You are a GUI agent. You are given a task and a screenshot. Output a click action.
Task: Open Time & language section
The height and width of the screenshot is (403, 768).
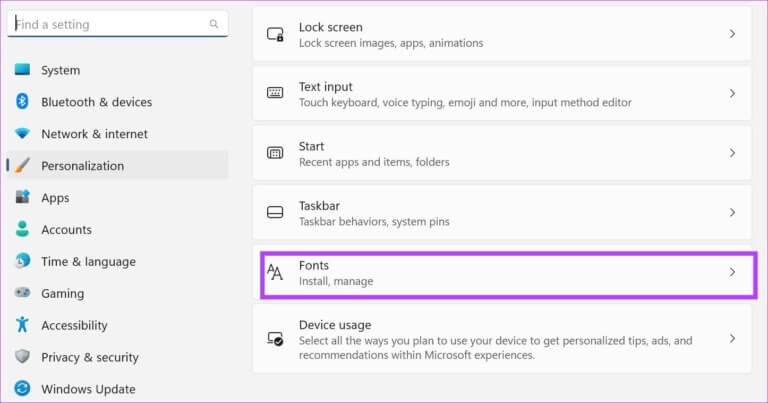118,261
